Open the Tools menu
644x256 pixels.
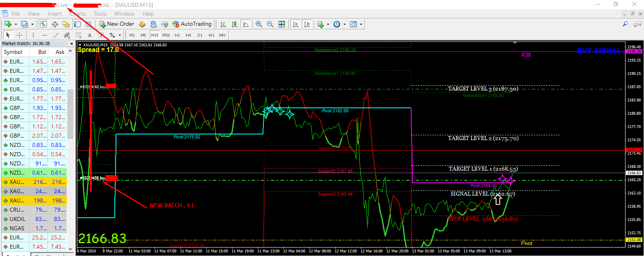point(100,14)
